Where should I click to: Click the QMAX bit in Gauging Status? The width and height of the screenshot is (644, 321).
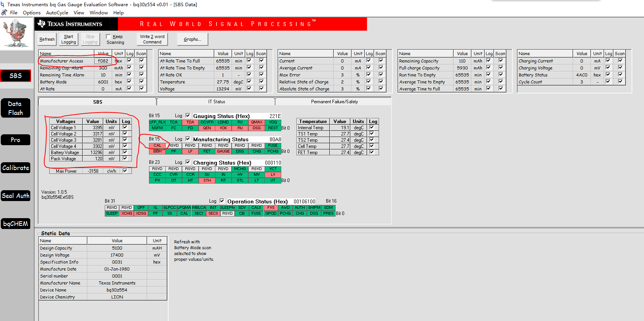[256, 122]
